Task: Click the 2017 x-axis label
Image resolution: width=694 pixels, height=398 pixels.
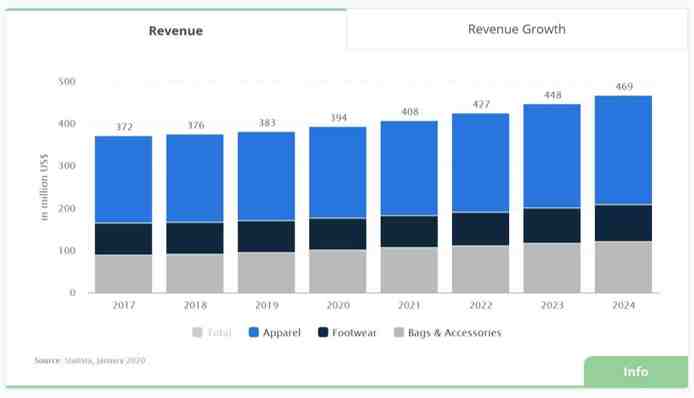Action: tap(123, 305)
